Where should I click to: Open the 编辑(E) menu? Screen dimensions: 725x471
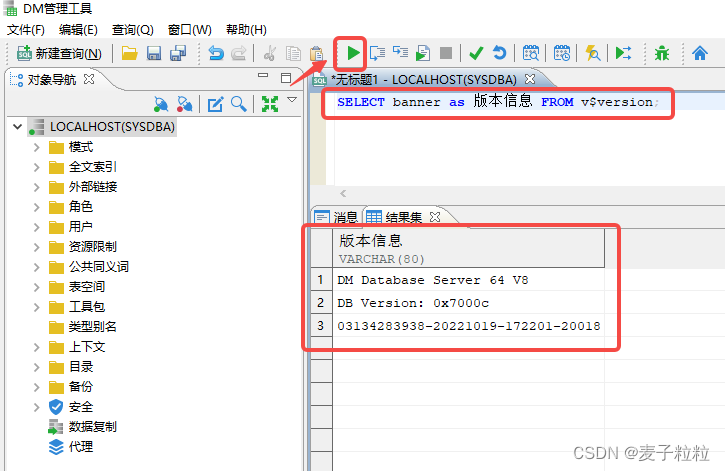[78, 30]
